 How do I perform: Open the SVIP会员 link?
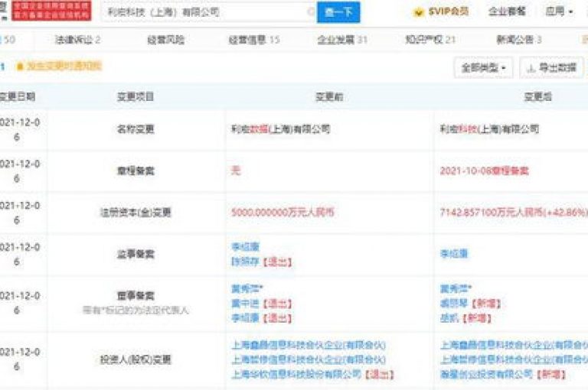coord(449,12)
